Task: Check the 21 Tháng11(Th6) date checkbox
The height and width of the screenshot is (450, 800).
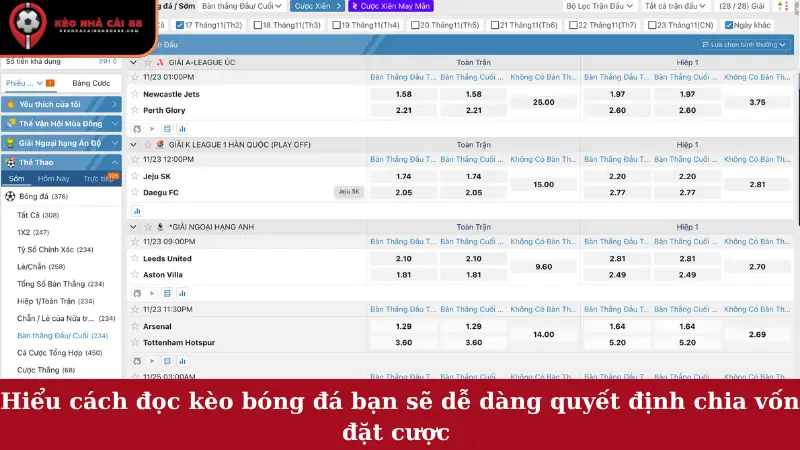Action: pos(494,25)
